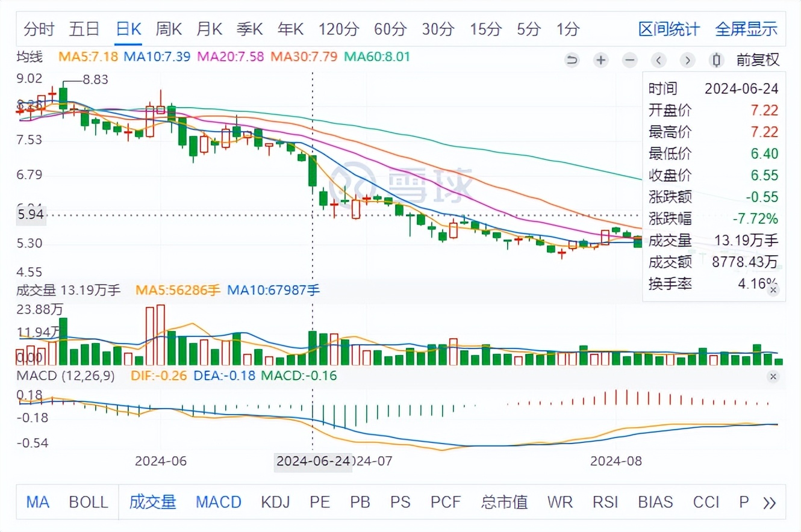Close the MACD indicator panel
The height and width of the screenshot is (532, 801).
pyautogui.click(x=773, y=377)
